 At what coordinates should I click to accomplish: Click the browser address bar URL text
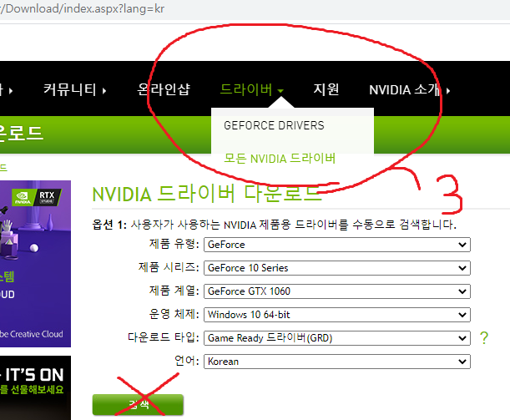pyautogui.click(x=83, y=9)
